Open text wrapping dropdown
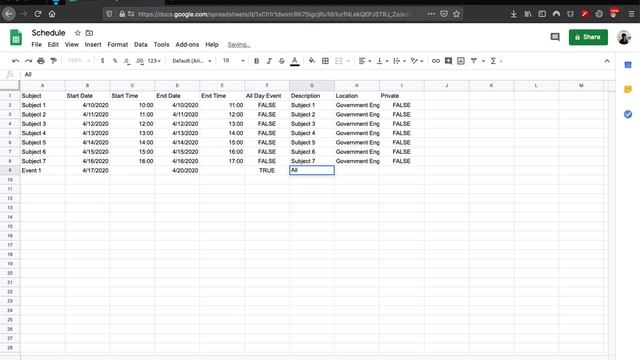The height and width of the screenshot is (360, 640). [x=399, y=61]
